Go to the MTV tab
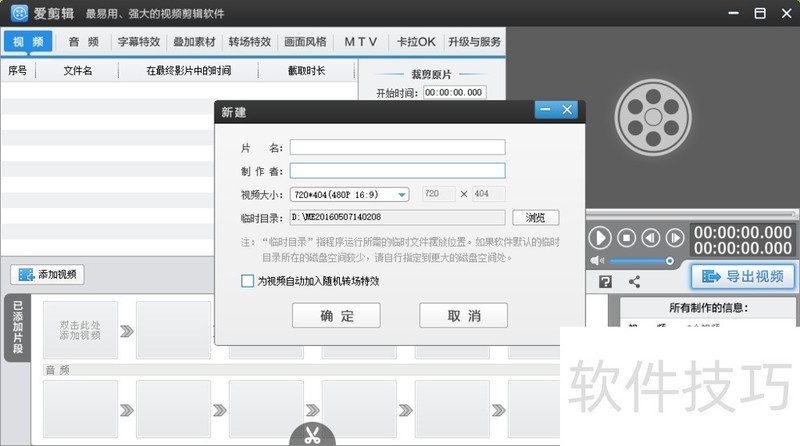The image size is (800, 446). 361,42
